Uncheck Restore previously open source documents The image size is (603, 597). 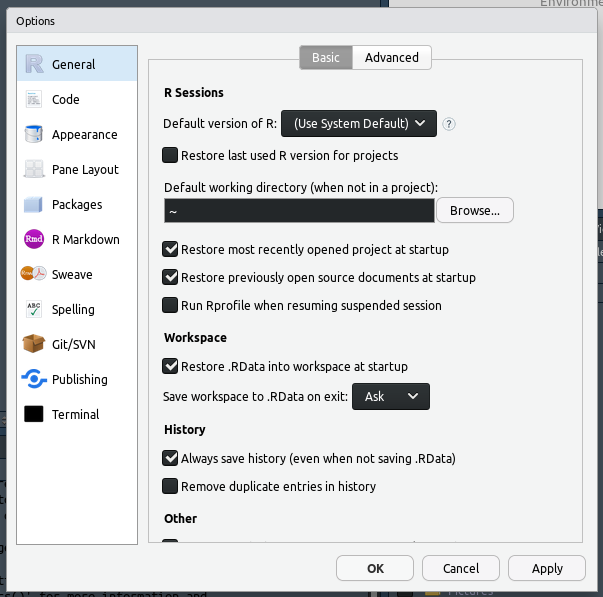[x=170, y=277]
